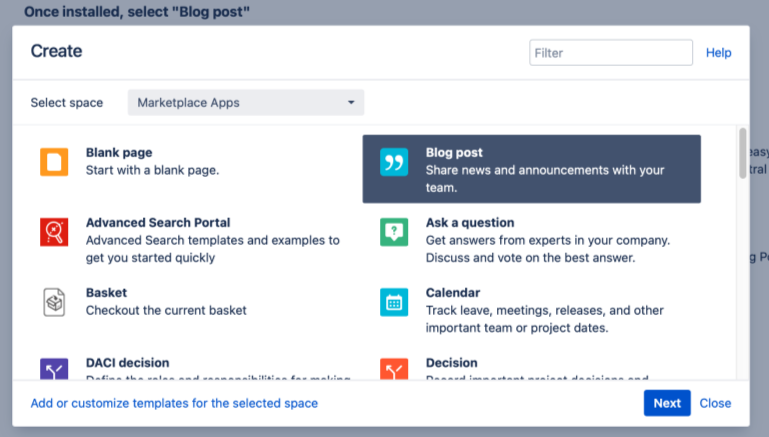Screen dimensions: 769x437
Task: Click the Ask a question icon
Action: 394,232
